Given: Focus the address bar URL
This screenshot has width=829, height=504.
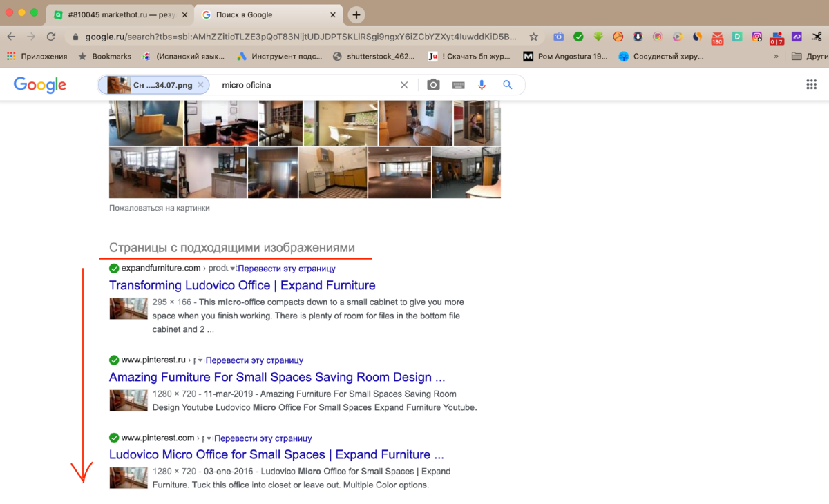Looking at the screenshot, I should click(x=301, y=37).
